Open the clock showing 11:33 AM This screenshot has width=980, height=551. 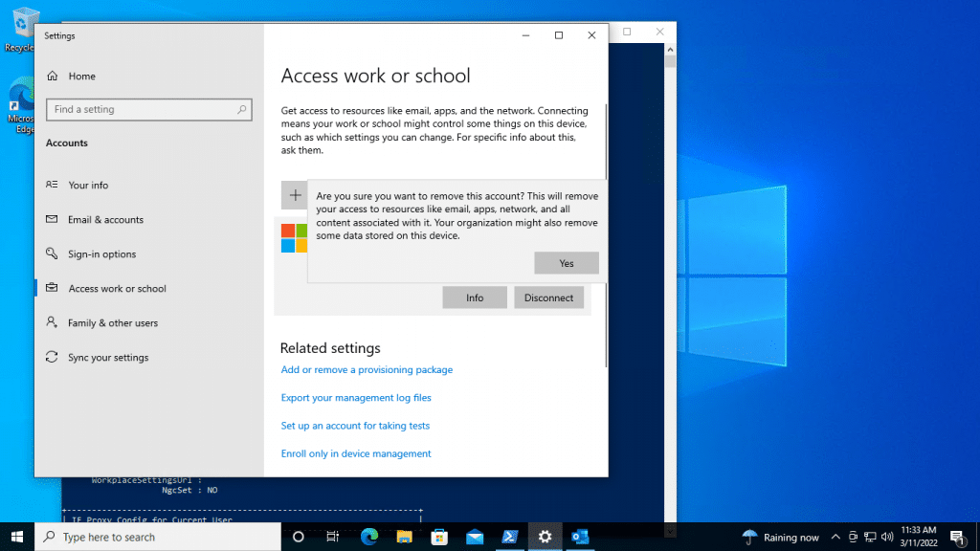[918, 537]
